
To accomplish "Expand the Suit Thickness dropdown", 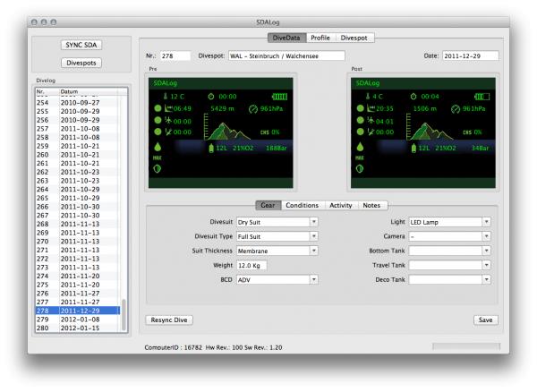I will 276,251.
